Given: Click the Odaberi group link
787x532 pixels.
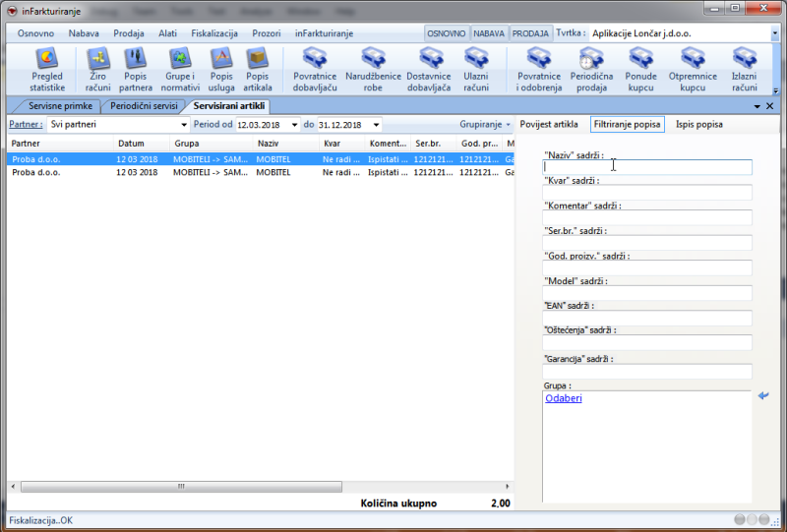Looking at the screenshot, I should coord(563,398).
